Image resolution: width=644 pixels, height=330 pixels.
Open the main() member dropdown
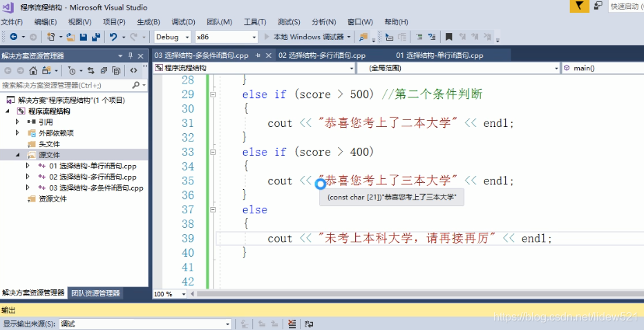tap(603, 68)
